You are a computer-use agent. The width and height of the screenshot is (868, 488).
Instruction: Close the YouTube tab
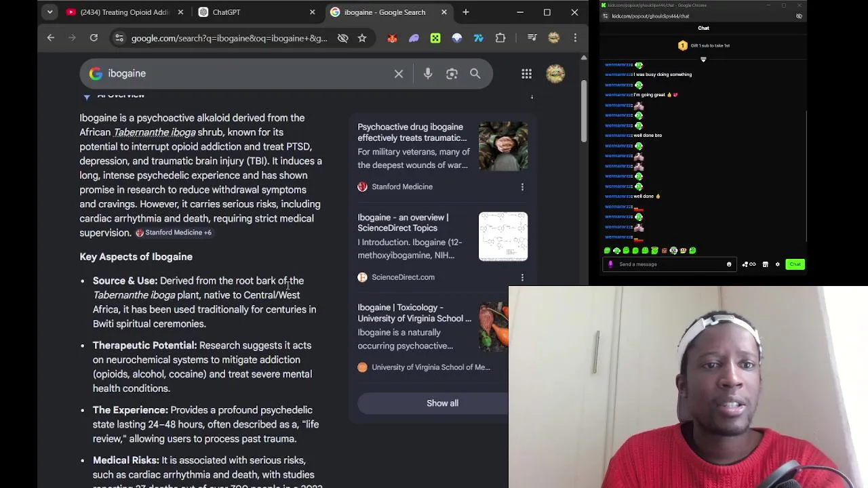pos(180,12)
